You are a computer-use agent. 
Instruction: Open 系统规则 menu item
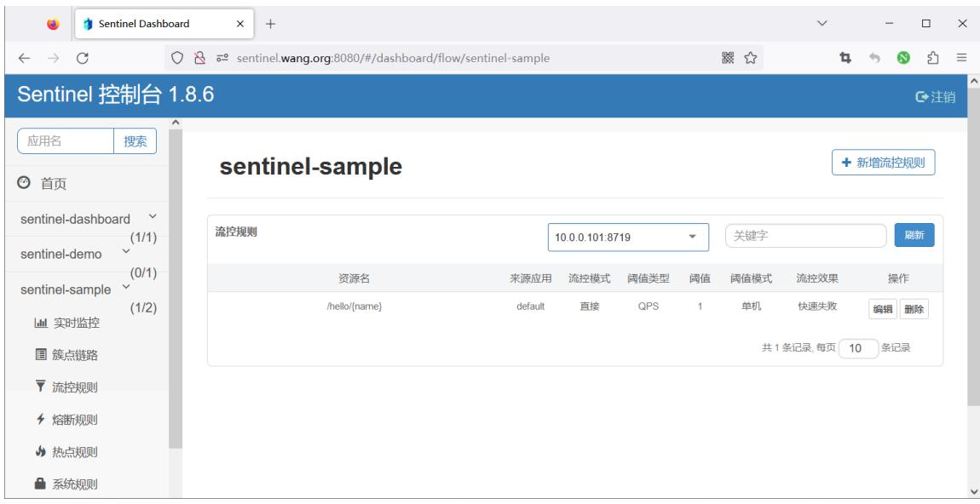(75, 484)
